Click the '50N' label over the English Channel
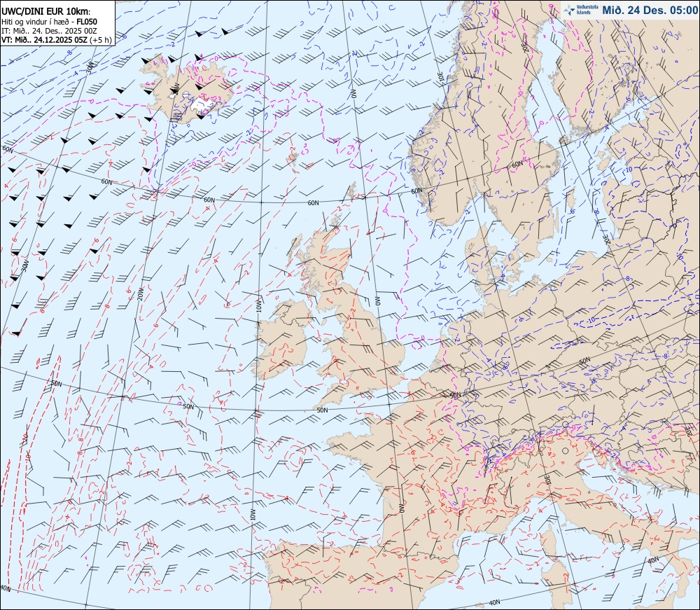This screenshot has width=700, height=610. tap(322, 410)
